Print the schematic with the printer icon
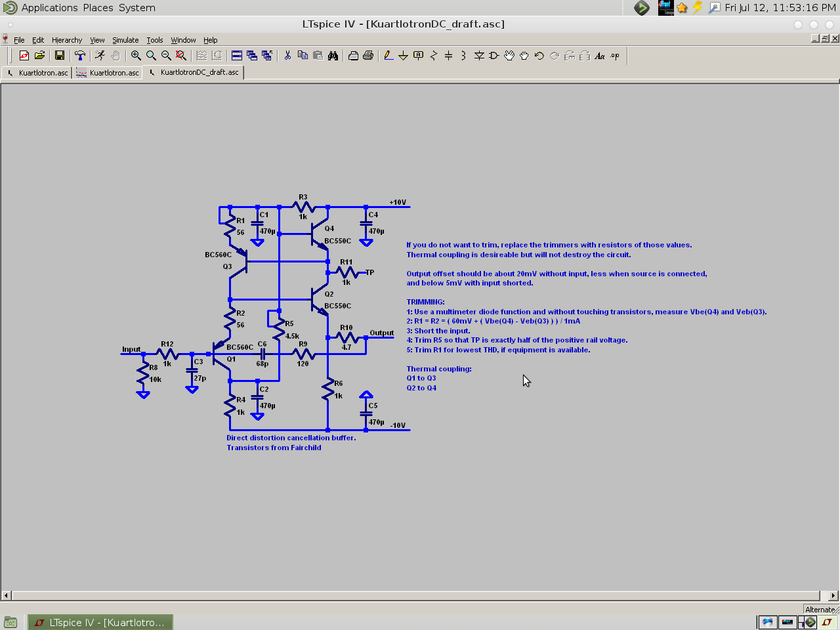 tap(368, 56)
